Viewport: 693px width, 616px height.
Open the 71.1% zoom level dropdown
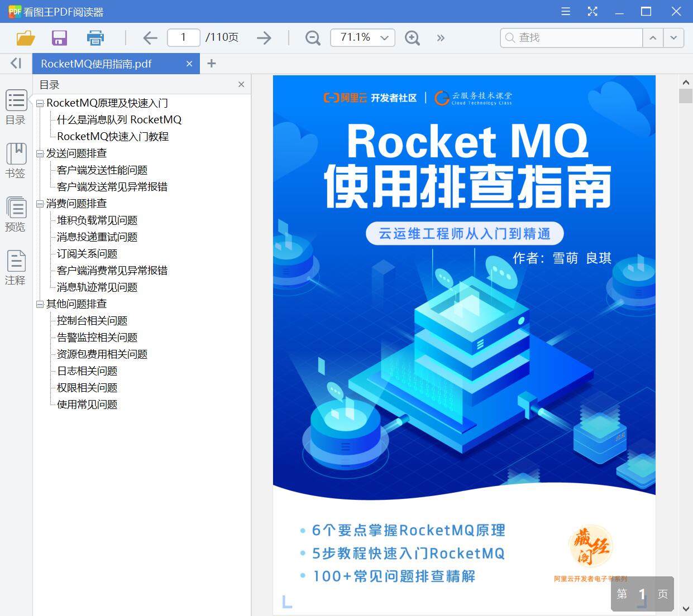(362, 37)
